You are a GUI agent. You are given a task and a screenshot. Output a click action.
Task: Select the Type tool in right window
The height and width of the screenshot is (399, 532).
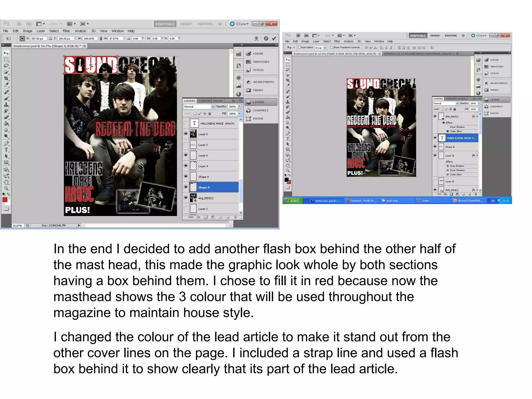[x=288, y=139]
